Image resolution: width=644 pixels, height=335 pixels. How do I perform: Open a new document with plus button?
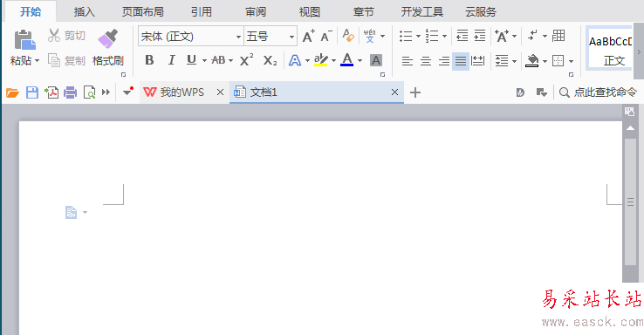[x=415, y=92]
